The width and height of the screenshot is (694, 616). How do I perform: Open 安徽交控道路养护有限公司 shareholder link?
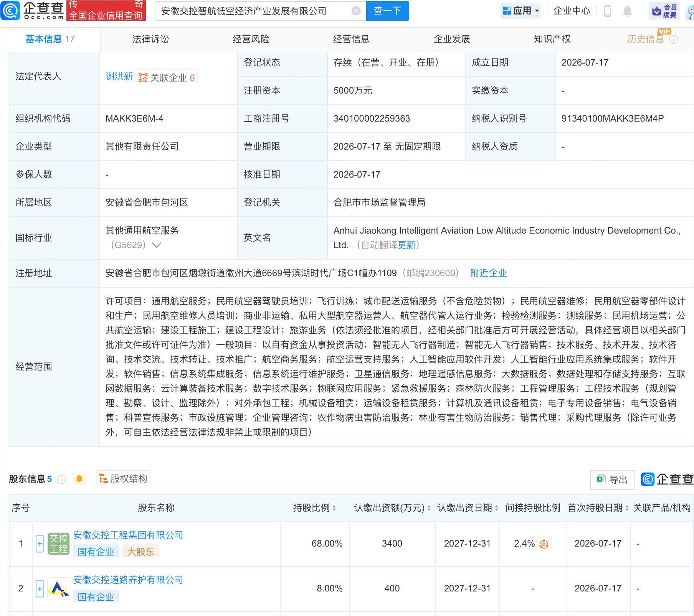coord(128,580)
